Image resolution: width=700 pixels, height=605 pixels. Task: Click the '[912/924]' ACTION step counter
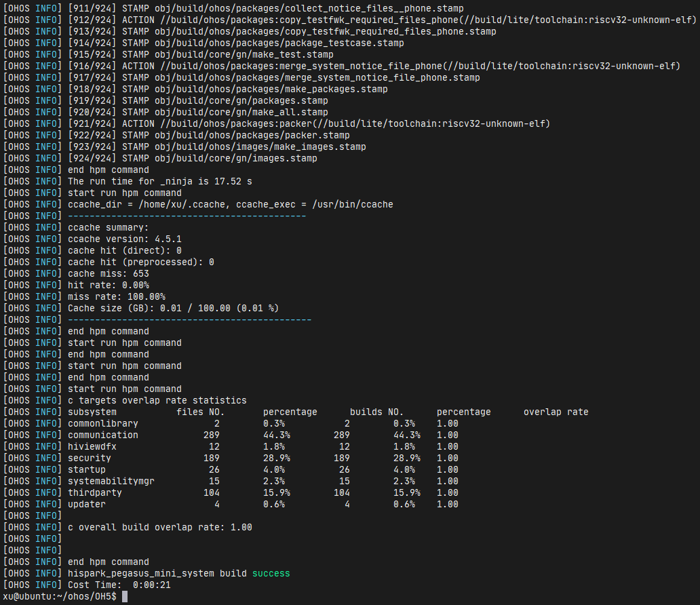tap(92, 20)
